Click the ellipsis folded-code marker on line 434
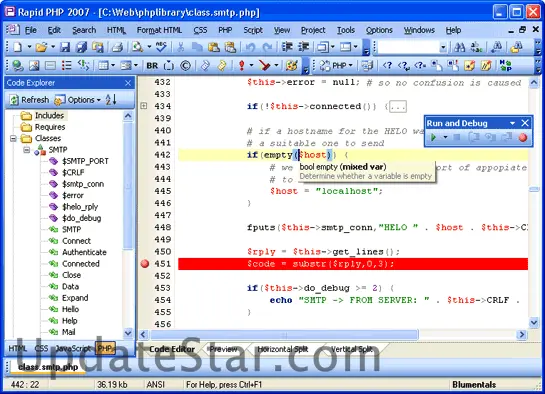 (398, 107)
